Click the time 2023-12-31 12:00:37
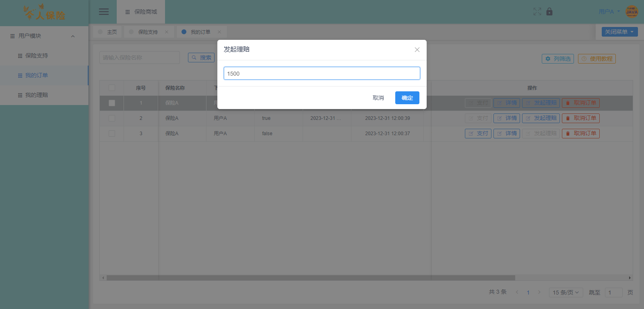 pos(388,134)
